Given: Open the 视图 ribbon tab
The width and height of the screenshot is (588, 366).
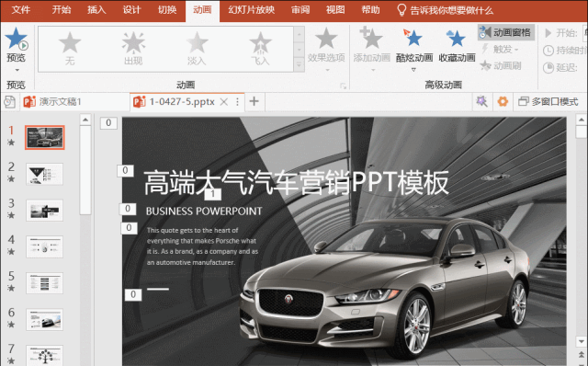Looking at the screenshot, I should pyautogui.click(x=335, y=10).
